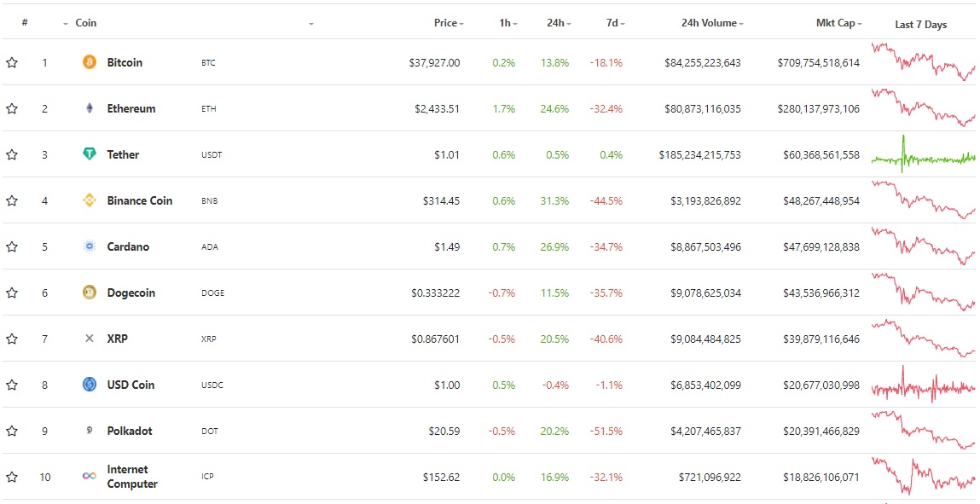Sort by 24h Volume header

point(712,22)
